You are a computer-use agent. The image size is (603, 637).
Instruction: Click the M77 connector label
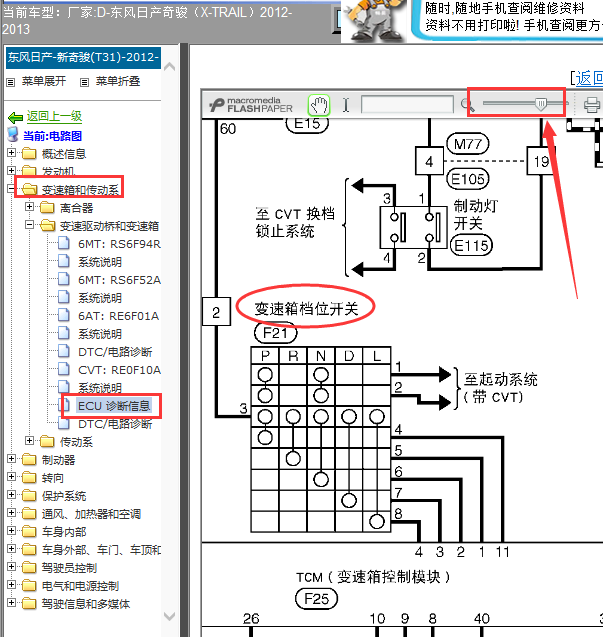tap(467, 144)
